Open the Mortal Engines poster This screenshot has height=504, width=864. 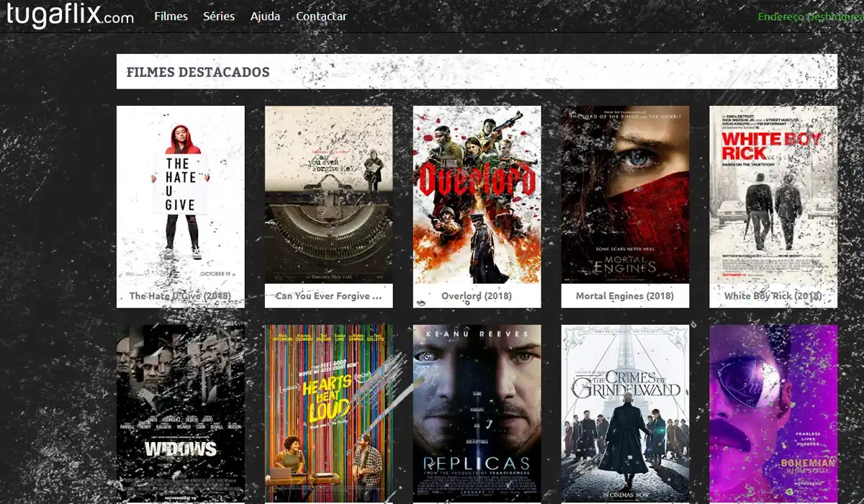point(625,194)
